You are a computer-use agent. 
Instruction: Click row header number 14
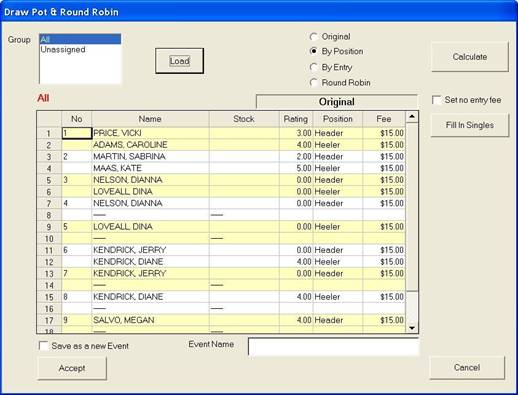point(49,285)
